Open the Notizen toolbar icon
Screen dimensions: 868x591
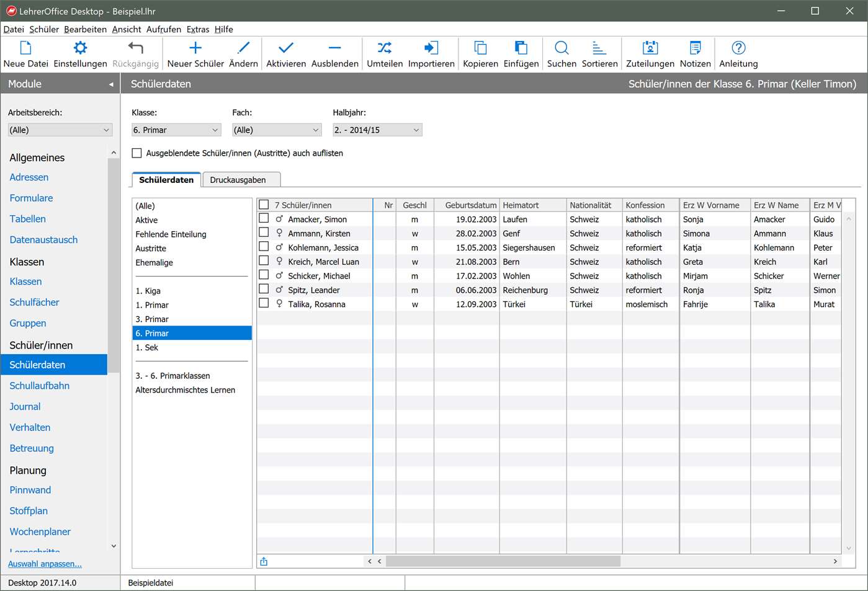click(x=695, y=48)
